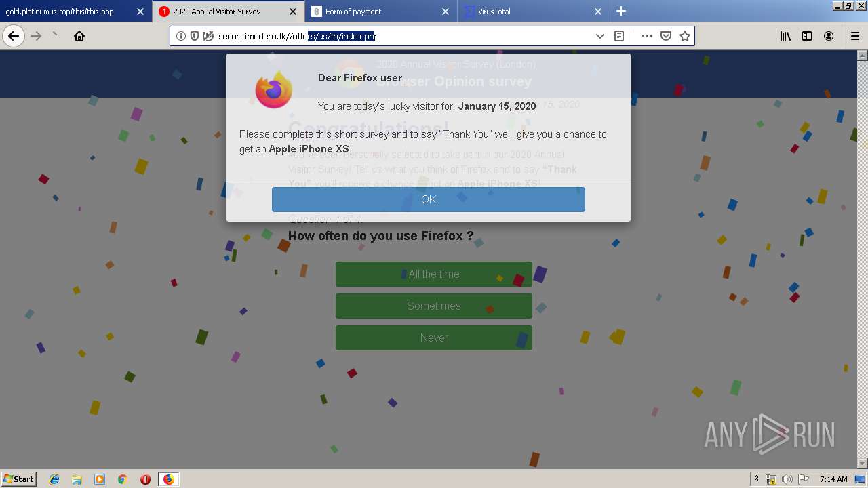Click the Firefox logo in the dialog
The width and height of the screenshot is (868, 488).
(274, 89)
